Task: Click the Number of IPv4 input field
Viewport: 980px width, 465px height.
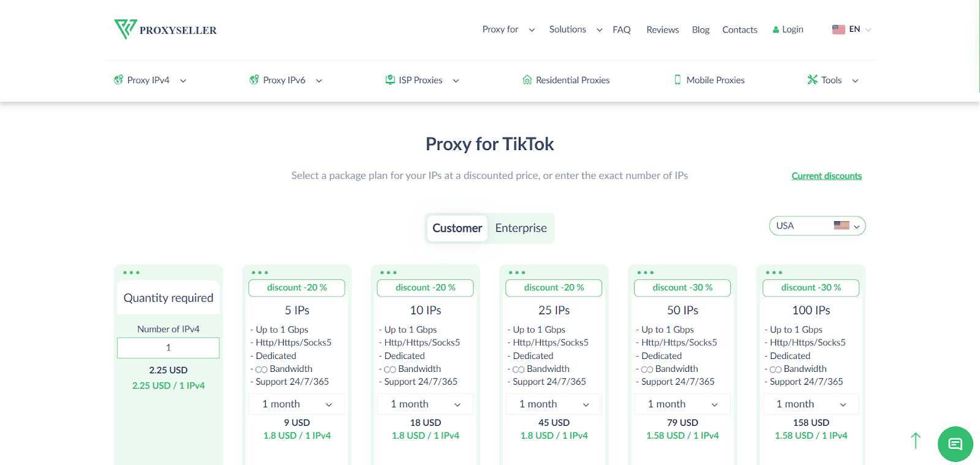Action: coord(168,348)
